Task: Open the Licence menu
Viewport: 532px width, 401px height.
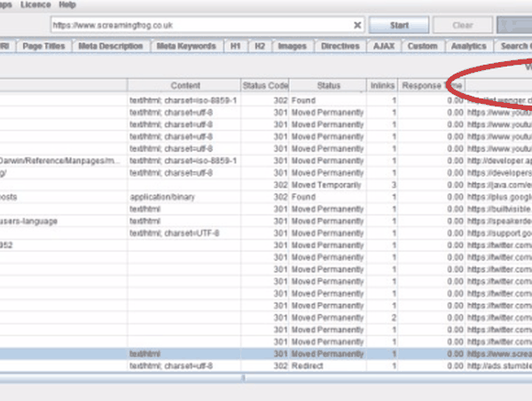Action: [x=35, y=4]
